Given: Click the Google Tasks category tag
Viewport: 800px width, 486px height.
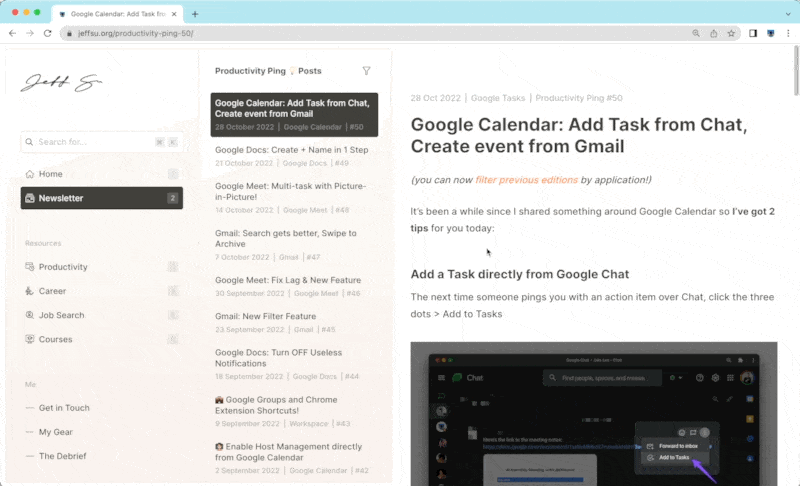Looking at the screenshot, I should coord(497,98).
